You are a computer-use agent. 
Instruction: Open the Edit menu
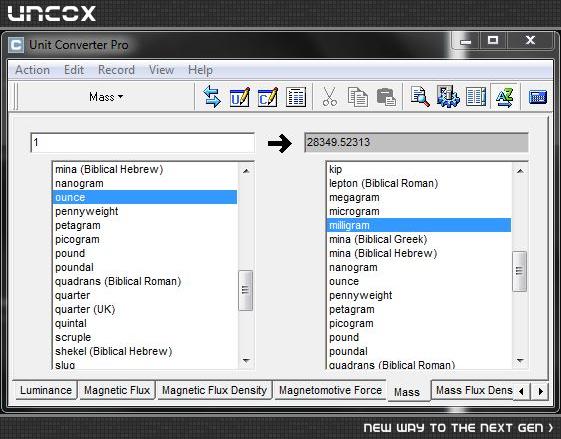pos(74,70)
